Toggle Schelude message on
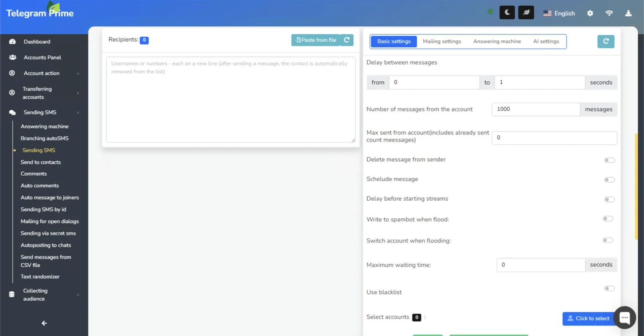This screenshot has height=336, width=644. pyautogui.click(x=609, y=179)
